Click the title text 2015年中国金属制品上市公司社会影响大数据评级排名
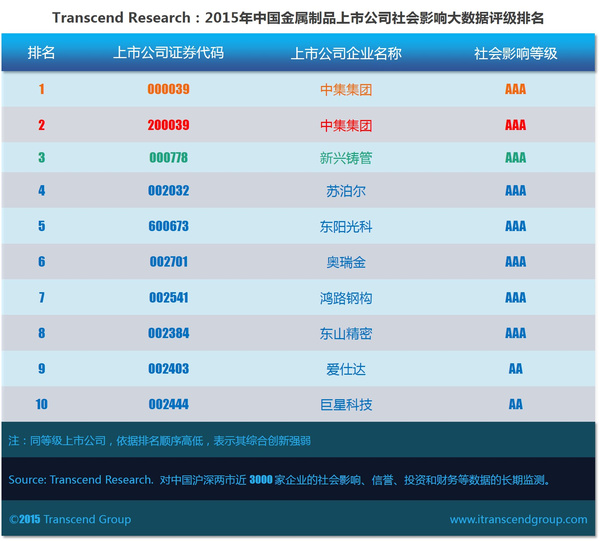 (x=374, y=18)
